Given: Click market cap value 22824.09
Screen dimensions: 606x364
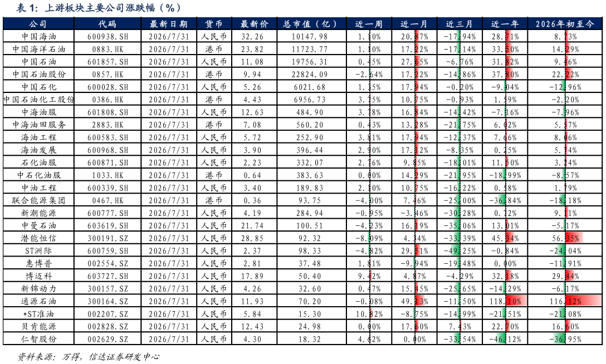Looking at the screenshot, I should tap(310, 75).
